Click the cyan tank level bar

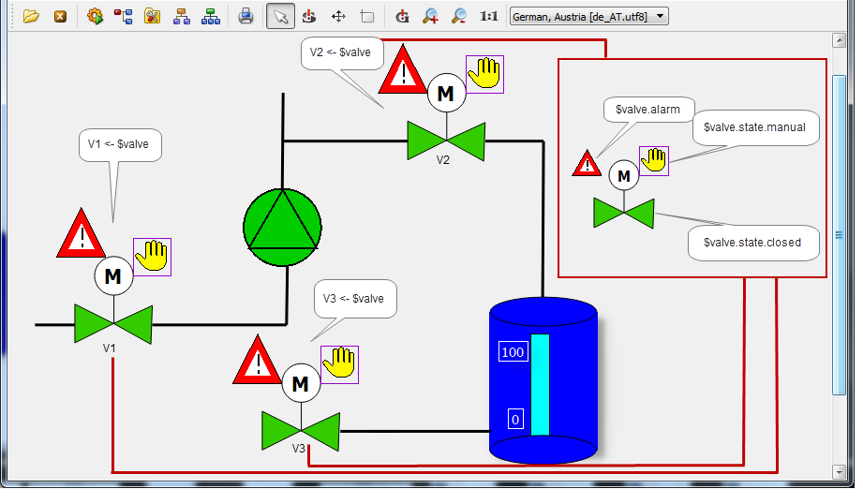point(540,384)
